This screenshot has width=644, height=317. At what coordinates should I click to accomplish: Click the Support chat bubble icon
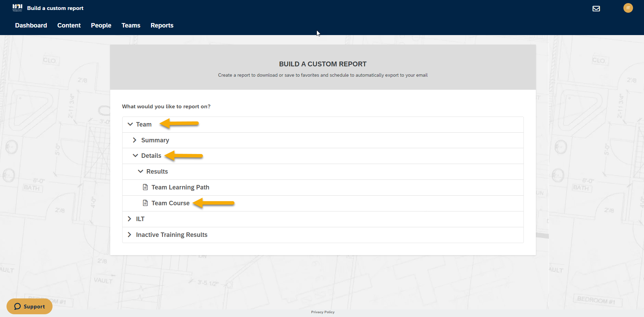click(x=18, y=306)
